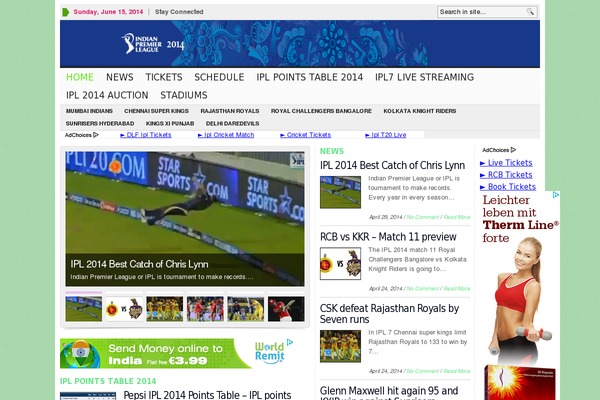600x400 pixels.
Task: Click the search magnifier icon
Action: click(530, 12)
